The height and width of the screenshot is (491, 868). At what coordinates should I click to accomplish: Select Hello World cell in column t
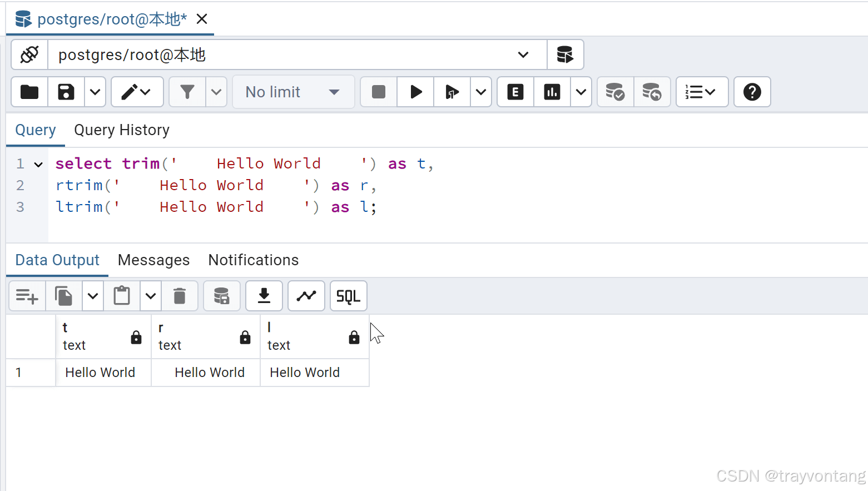pyautogui.click(x=103, y=373)
